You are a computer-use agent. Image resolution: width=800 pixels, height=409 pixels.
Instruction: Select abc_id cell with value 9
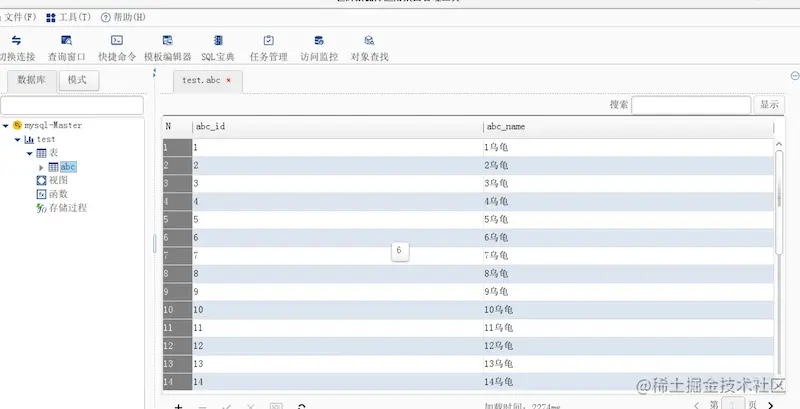(x=338, y=292)
